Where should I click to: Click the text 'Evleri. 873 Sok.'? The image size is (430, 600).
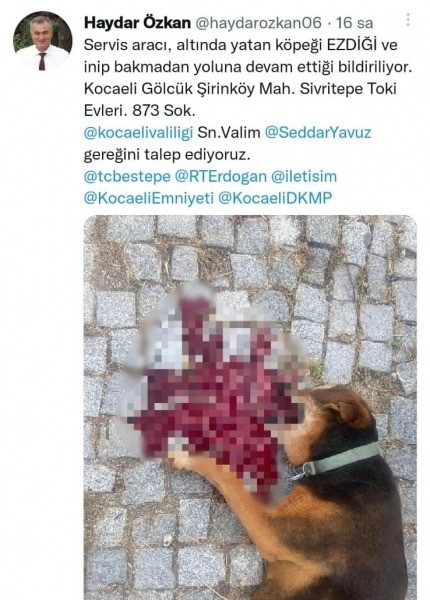(x=140, y=111)
